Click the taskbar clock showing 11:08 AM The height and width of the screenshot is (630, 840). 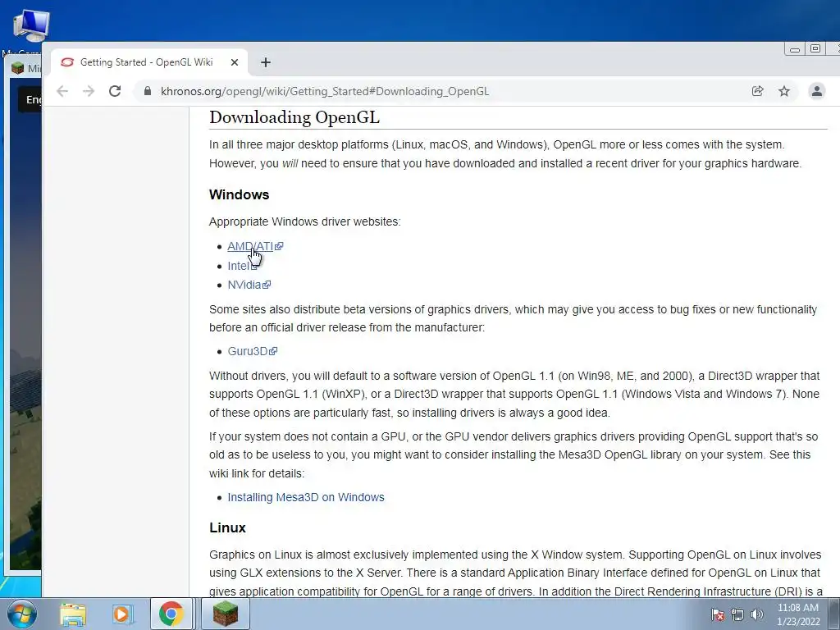[x=797, y=614]
